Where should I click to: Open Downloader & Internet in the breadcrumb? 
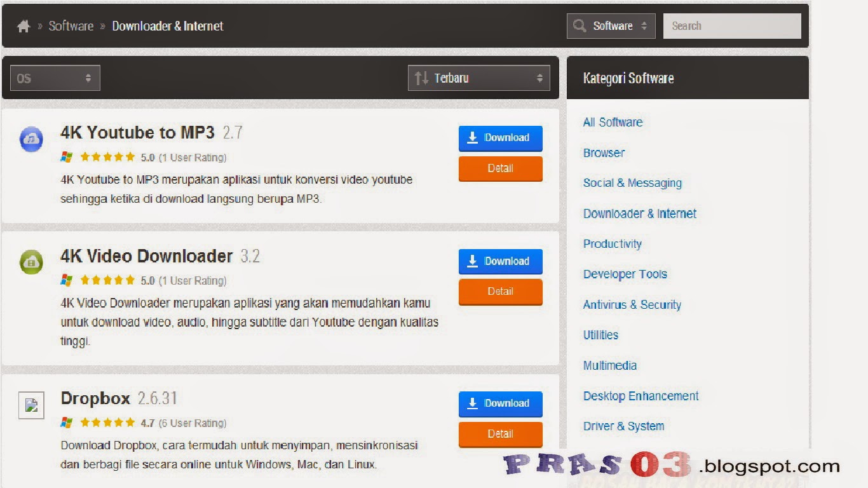(x=168, y=26)
